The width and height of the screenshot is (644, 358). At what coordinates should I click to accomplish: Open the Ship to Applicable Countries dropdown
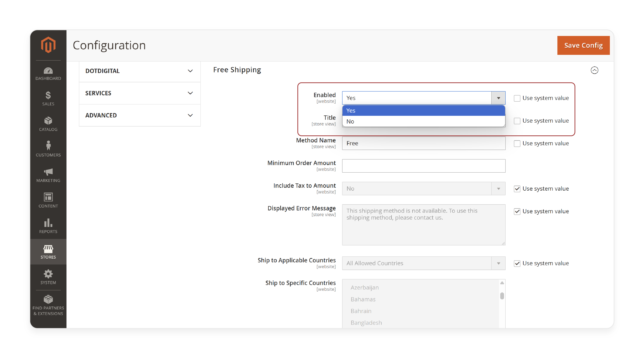tap(424, 263)
